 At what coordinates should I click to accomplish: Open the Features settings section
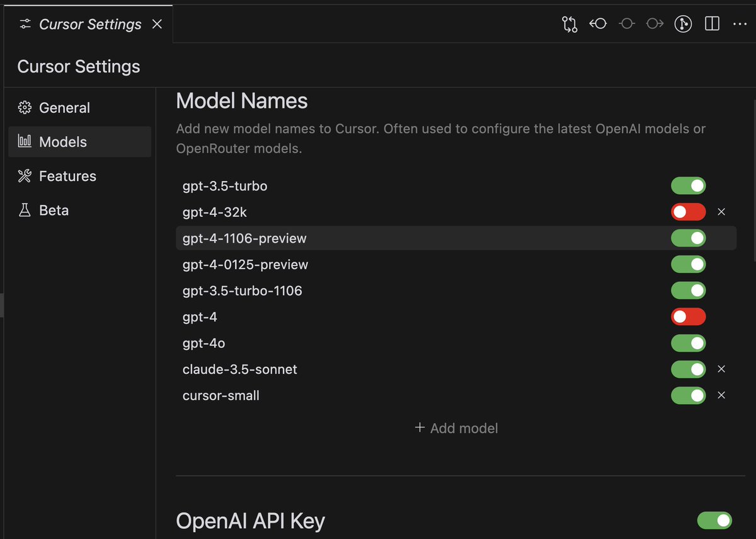[x=79, y=176]
